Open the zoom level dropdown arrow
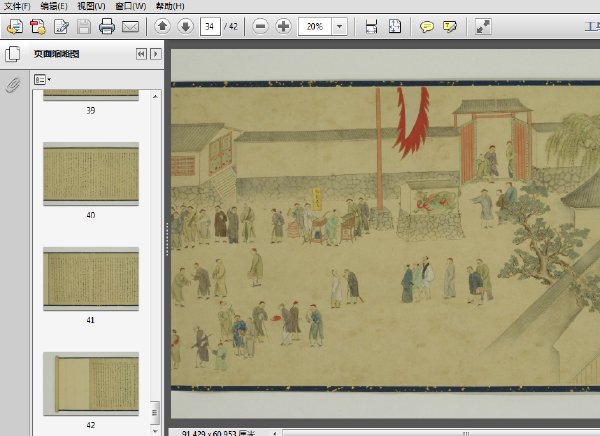Screen dimensions: 600x436 point(339,26)
